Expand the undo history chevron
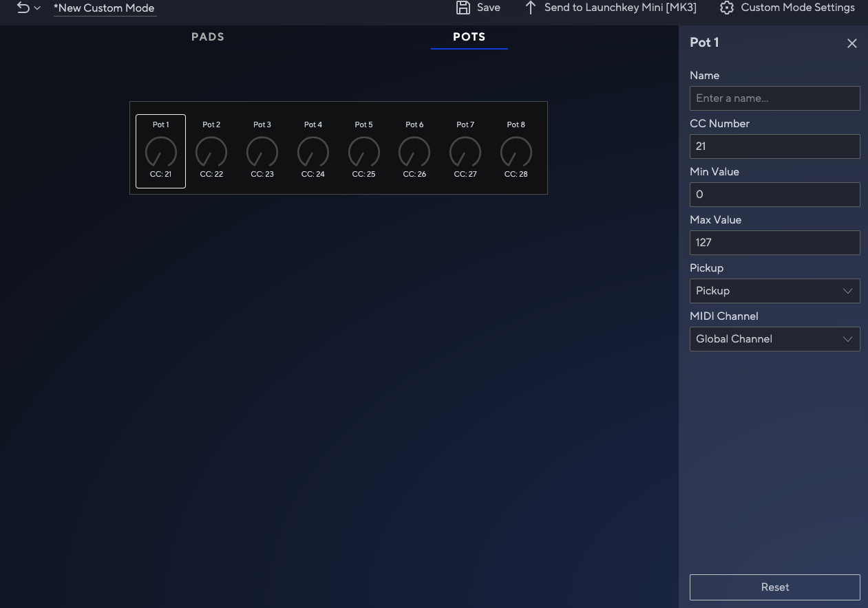Image resolution: width=868 pixels, height=608 pixels. [x=36, y=9]
